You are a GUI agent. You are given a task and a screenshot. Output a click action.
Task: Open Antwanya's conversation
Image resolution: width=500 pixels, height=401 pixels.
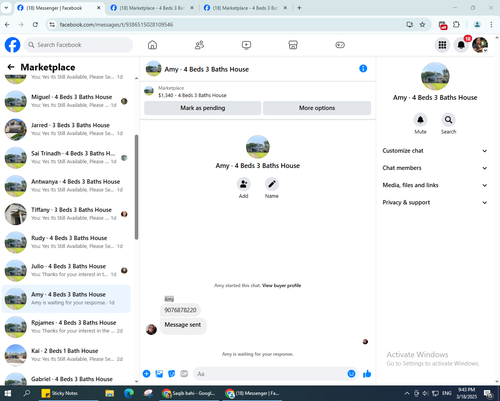pyautogui.click(x=66, y=186)
